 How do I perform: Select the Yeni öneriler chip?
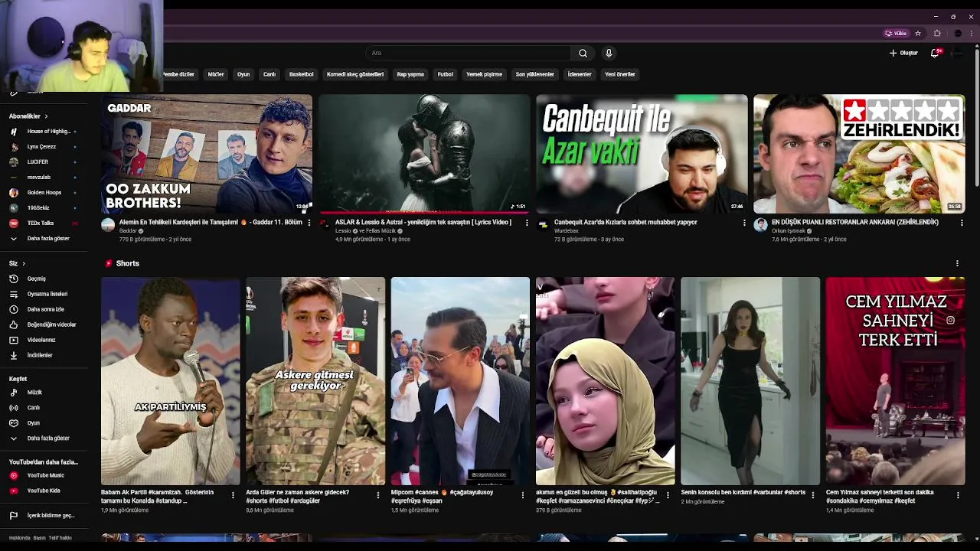tap(620, 74)
